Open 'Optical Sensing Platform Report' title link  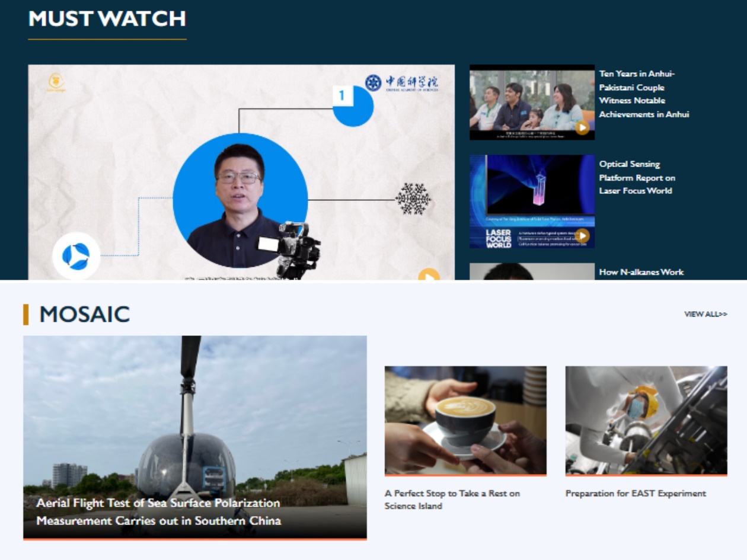tap(637, 177)
